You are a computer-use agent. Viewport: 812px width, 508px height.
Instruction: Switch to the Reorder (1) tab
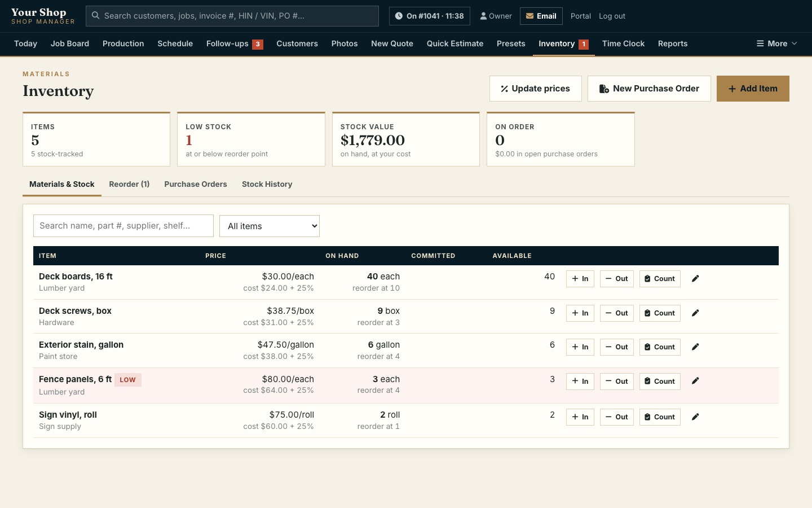click(x=129, y=184)
